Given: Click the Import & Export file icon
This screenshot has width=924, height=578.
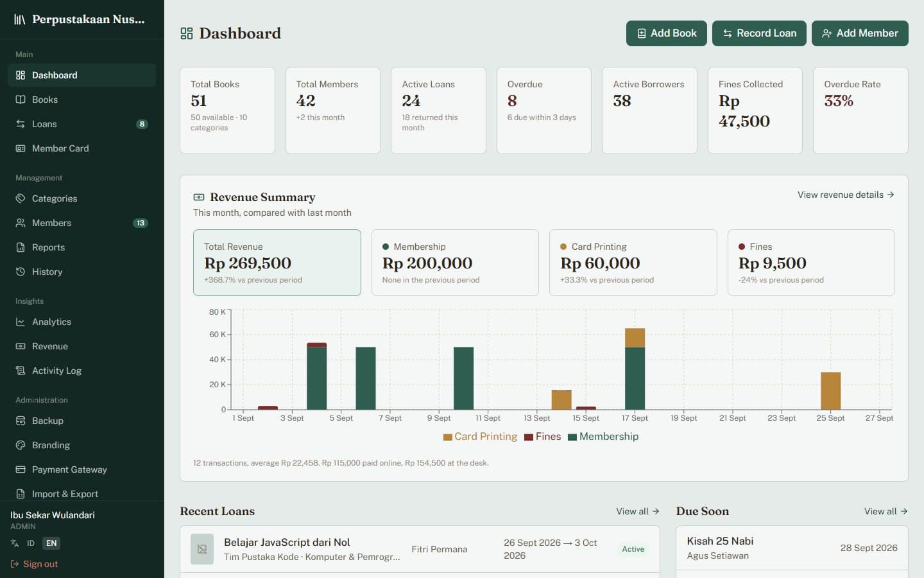Looking at the screenshot, I should (x=21, y=494).
